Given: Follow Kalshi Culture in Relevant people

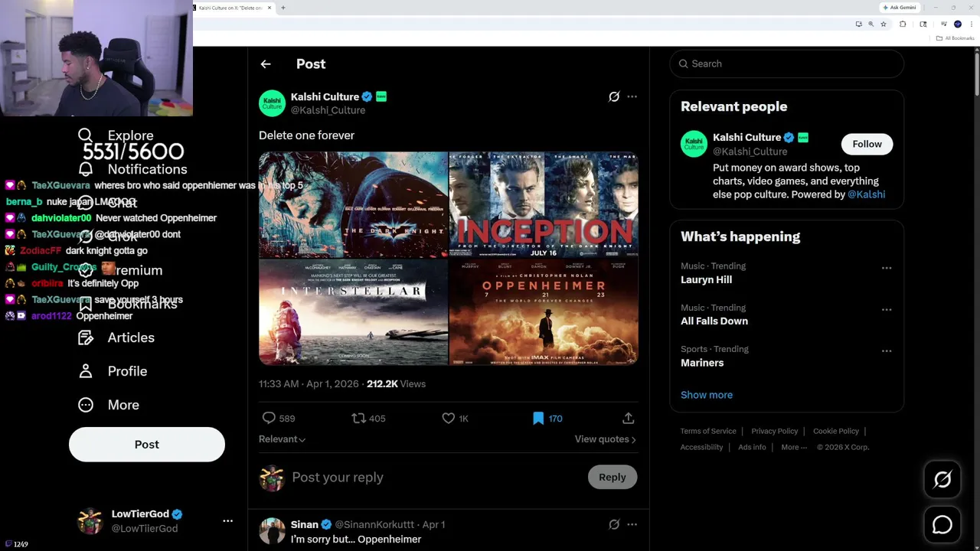Looking at the screenshot, I should pos(867,144).
